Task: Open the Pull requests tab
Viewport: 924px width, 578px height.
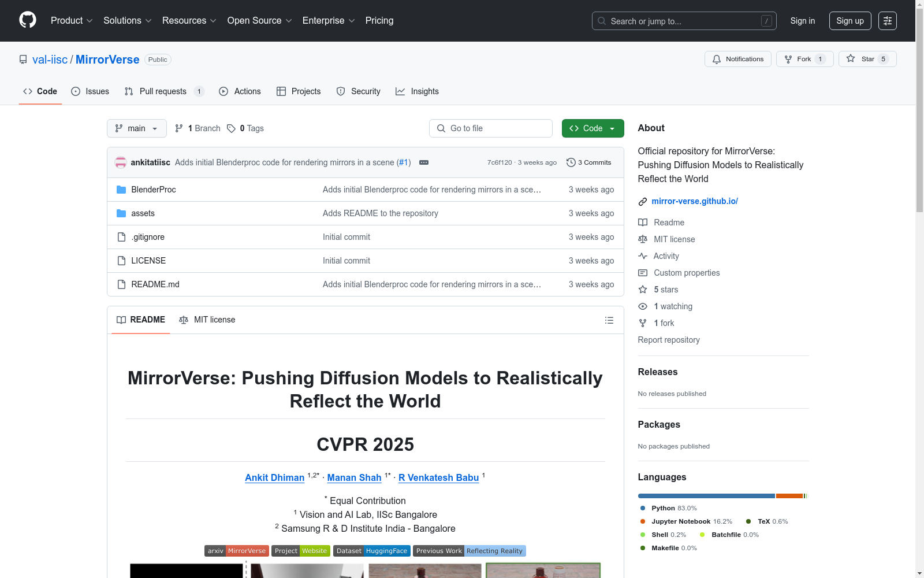Action: [x=164, y=91]
